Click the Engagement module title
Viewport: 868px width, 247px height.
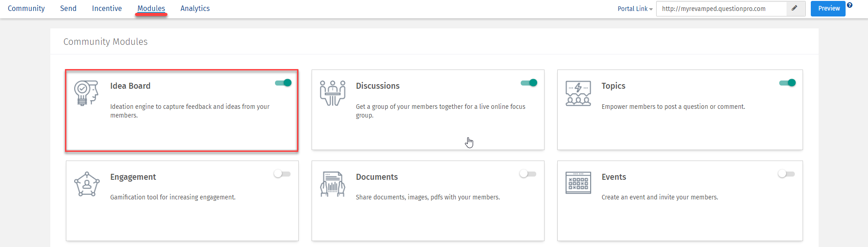(x=133, y=177)
